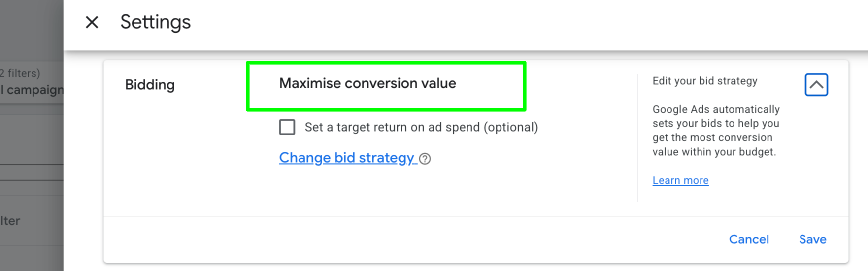Viewport: 868px width, 271px height.
Task: Close the Settings panel with the X
Action: [x=92, y=22]
